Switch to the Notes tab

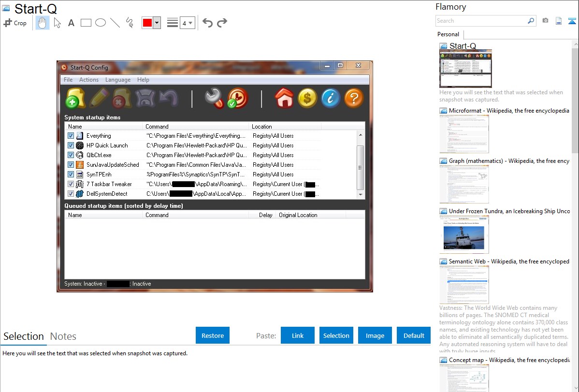pos(63,336)
